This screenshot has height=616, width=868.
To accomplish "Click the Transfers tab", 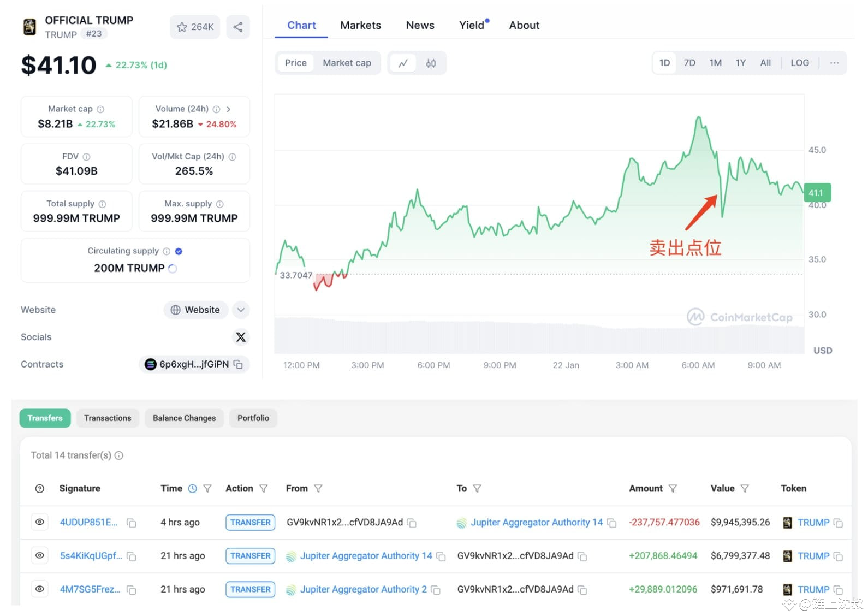I will (45, 418).
